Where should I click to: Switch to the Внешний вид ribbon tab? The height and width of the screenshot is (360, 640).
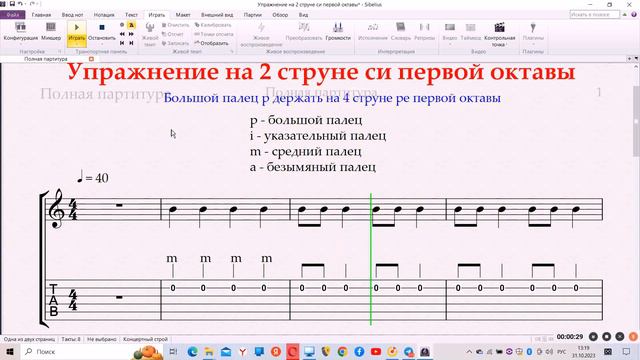(217, 15)
